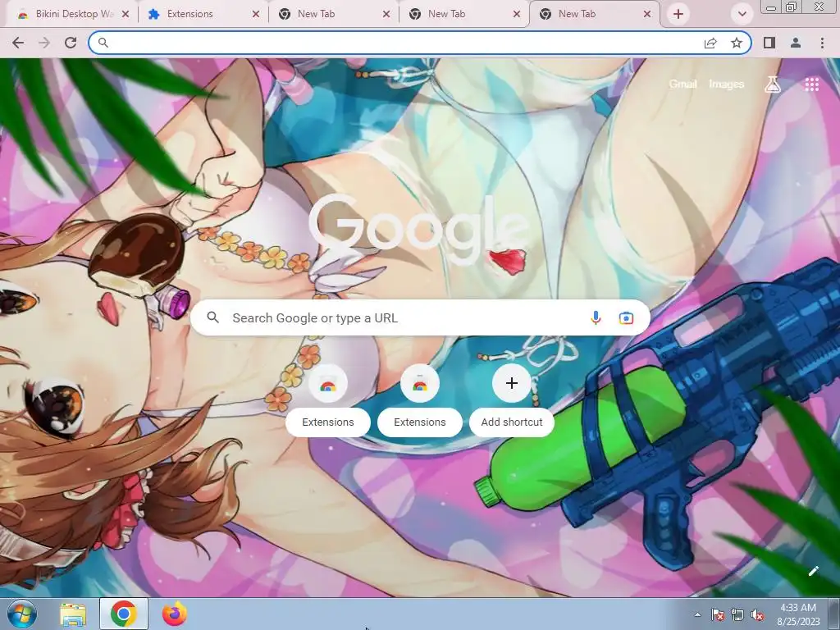Open a new tab with plus button
The width and height of the screenshot is (840, 630).
click(678, 14)
